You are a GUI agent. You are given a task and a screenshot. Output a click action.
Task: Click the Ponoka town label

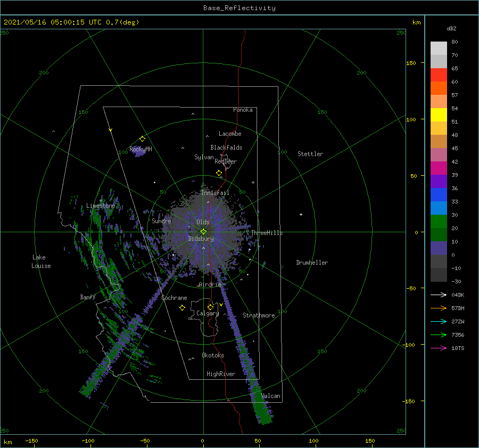(243, 110)
